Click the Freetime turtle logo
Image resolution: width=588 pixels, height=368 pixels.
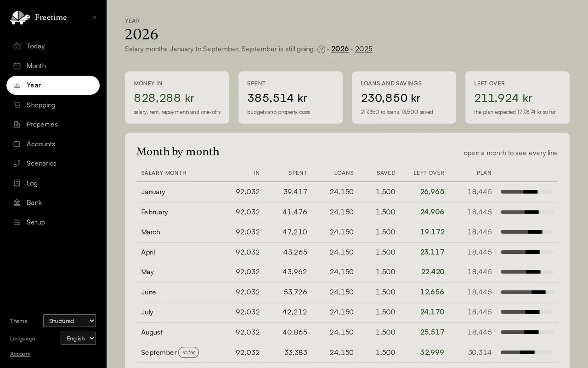point(20,17)
